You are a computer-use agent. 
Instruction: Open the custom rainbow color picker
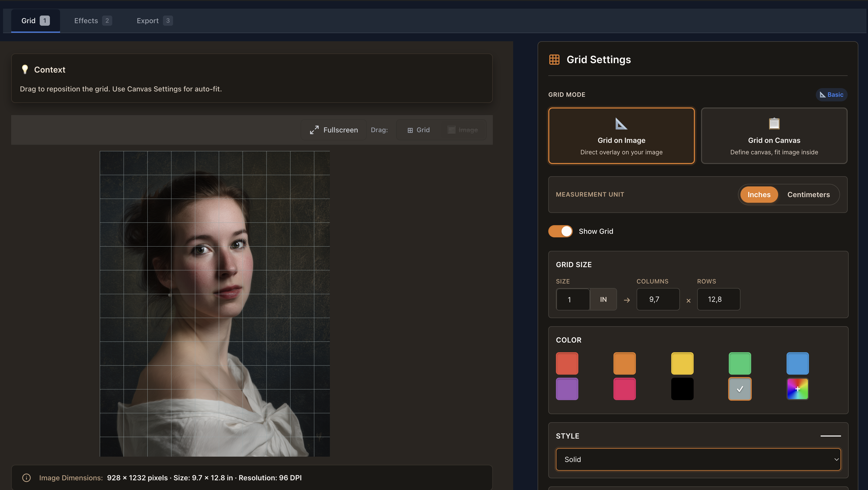point(797,389)
